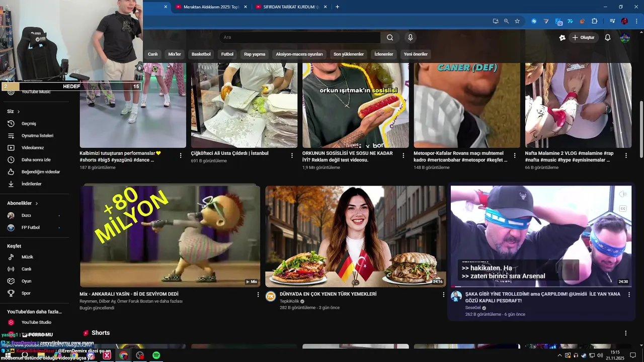Image resolution: width=644 pixels, height=362 pixels.
Task: Open Daha sonra izle in sidebar
Action: tap(35, 160)
